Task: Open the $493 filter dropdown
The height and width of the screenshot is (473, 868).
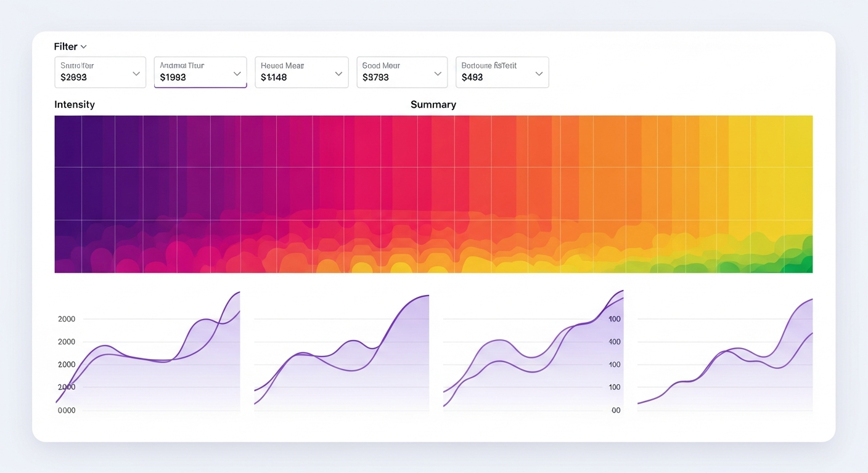Action: click(x=501, y=72)
